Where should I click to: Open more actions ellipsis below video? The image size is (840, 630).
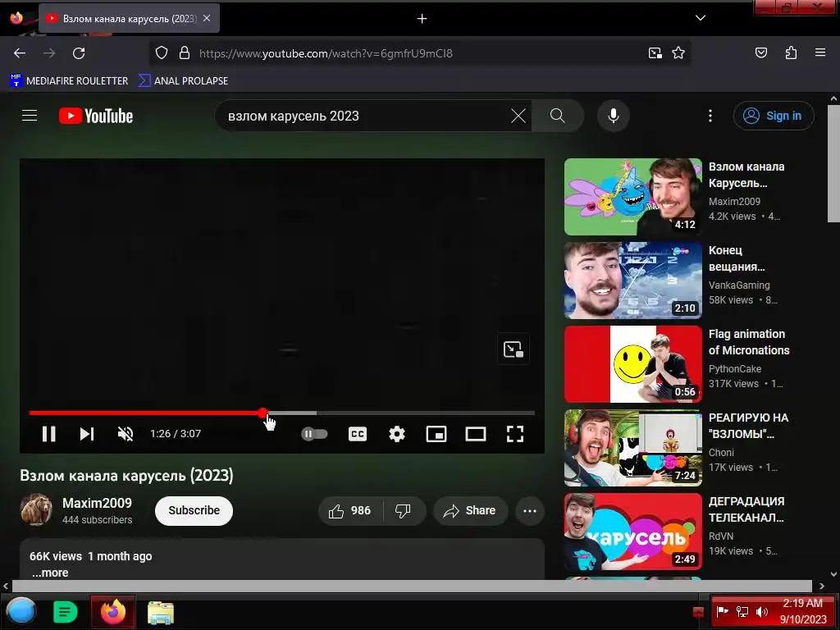click(x=530, y=510)
